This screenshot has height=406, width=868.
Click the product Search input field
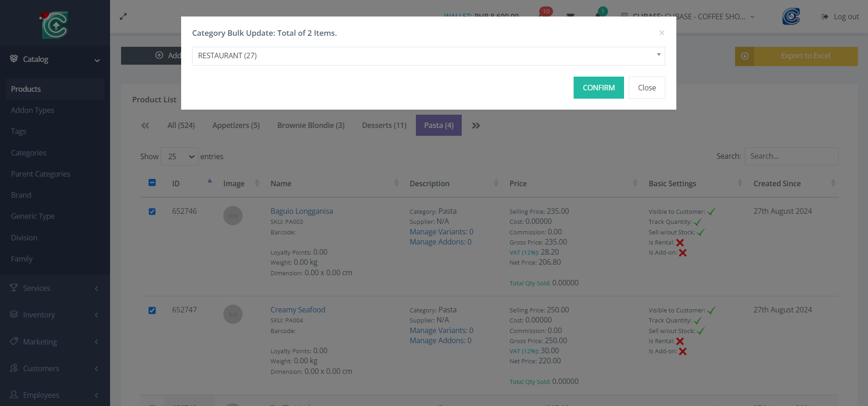pyautogui.click(x=791, y=156)
